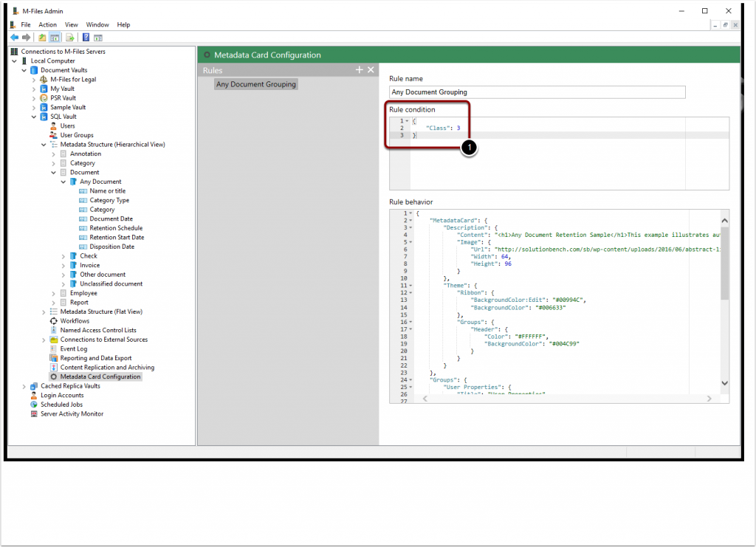The image size is (756, 547).
Task: Collapse the JSON fold arrow on line one
Action: pyautogui.click(x=407, y=121)
